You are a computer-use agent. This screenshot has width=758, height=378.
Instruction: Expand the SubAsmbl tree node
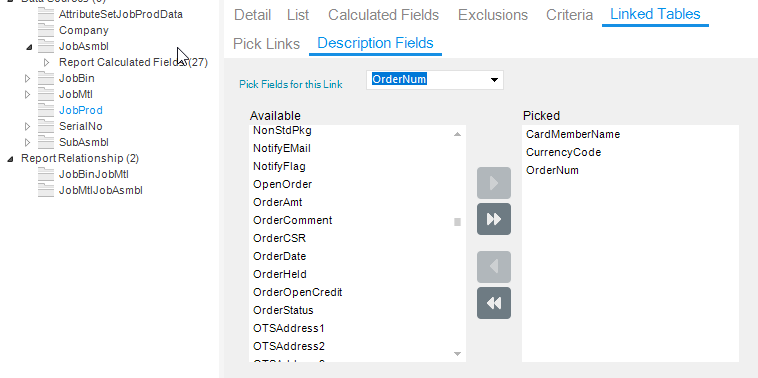(x=28, y=142)
